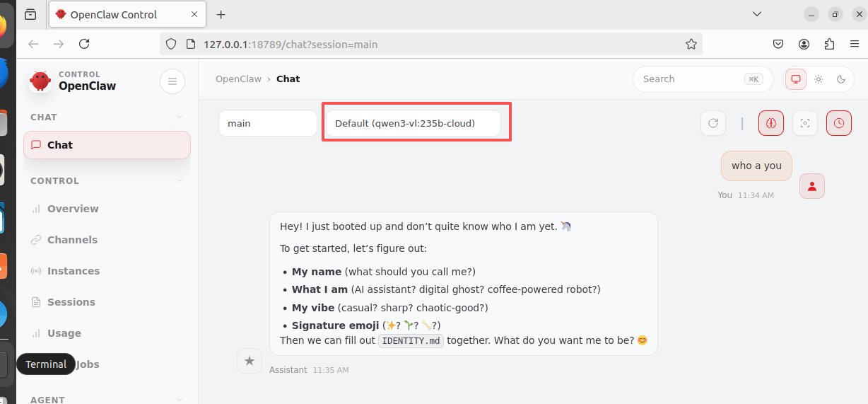Go to Channels page
Viewport: 868px width, 404px height.
[72, 240]
